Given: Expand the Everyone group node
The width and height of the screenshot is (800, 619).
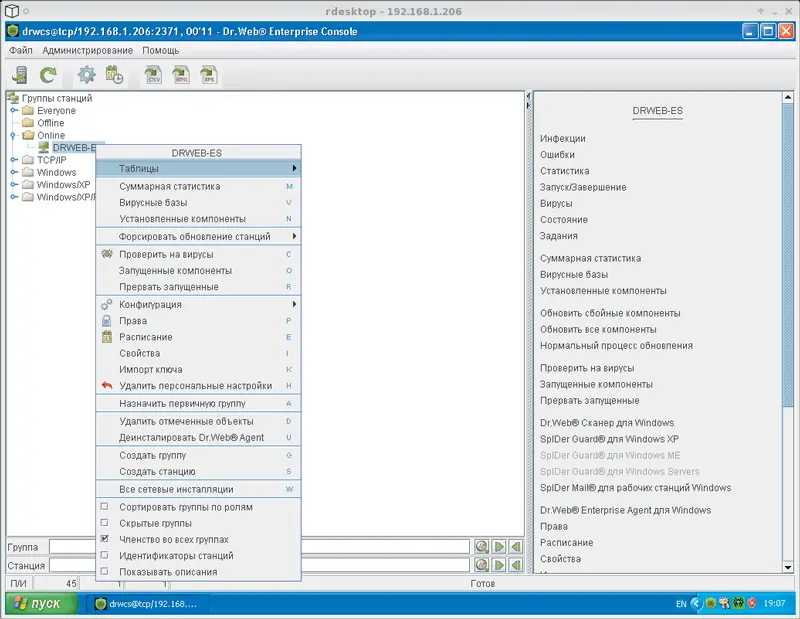Looking at the screenshot, I should 14,110.
